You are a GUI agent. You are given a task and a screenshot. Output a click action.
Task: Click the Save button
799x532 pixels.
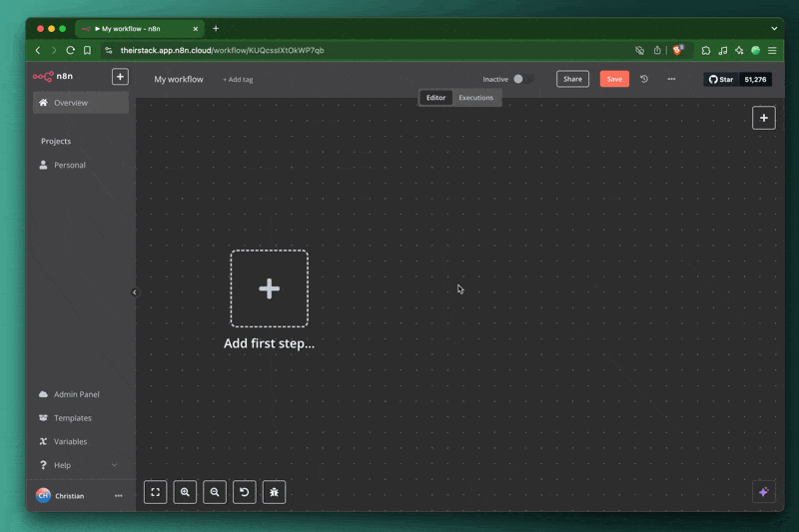point(614,79)
